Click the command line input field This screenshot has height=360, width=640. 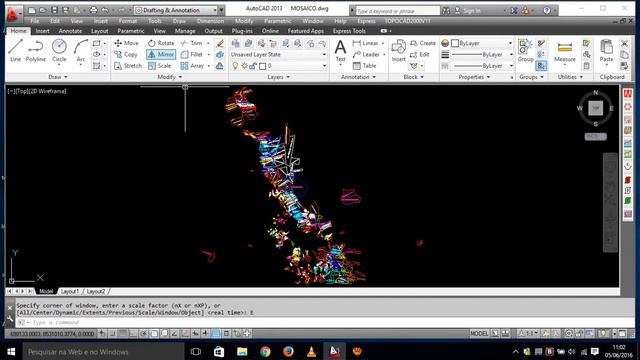(x=322, y=322)
